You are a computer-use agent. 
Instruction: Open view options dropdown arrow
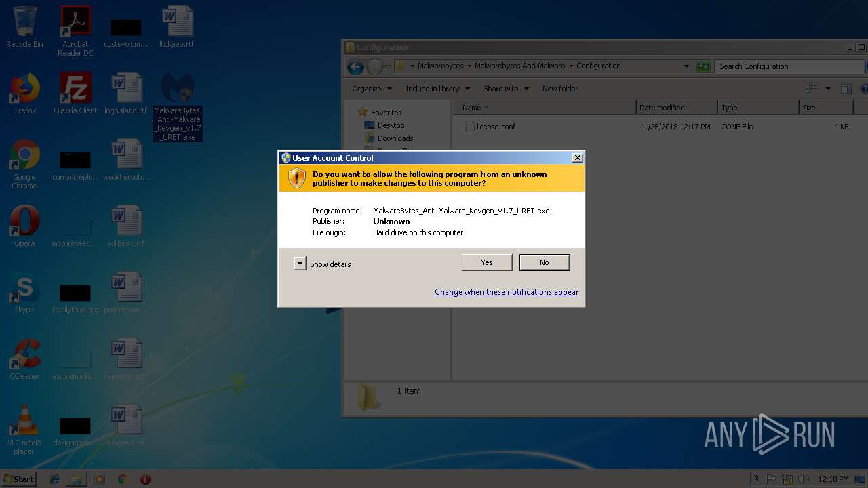pos(828,89)
